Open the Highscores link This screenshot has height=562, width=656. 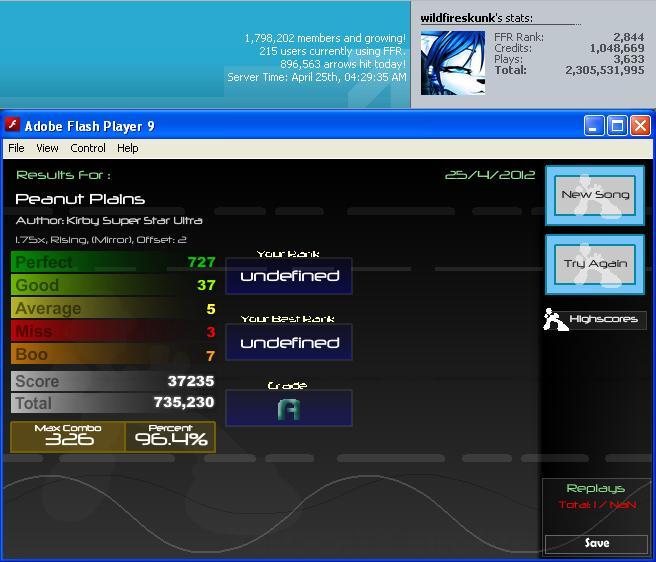(x=603, y=319)
